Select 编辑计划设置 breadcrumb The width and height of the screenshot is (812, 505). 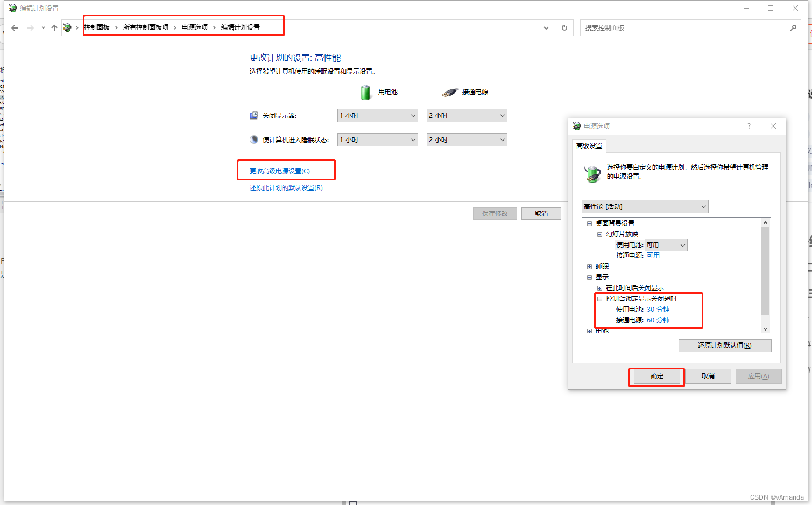point(240,27)
